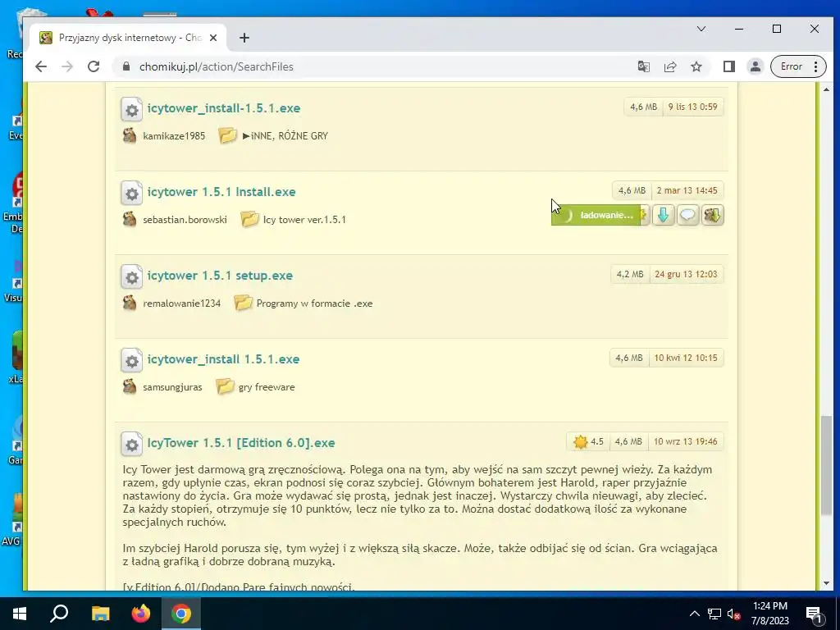Image resolution: width=840 pixels, height=630 pixels.
Task: Open Chrome's three-dot menu
Action: (x=815, y=66)
